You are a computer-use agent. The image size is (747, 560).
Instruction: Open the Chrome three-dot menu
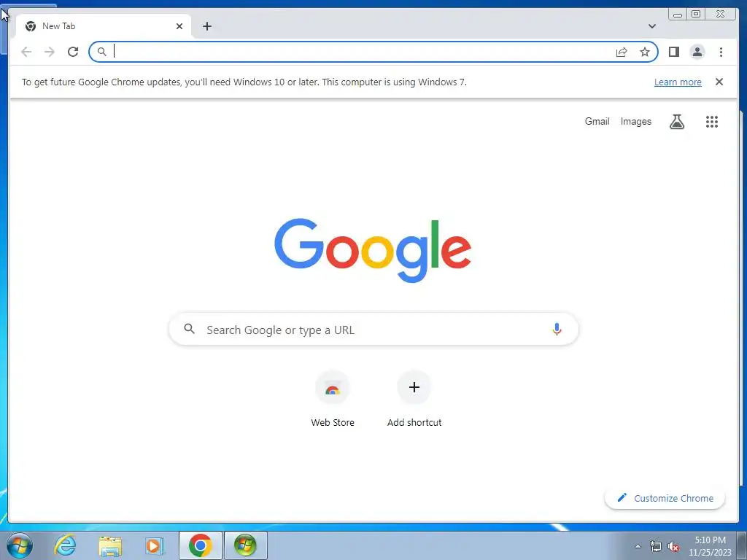[x=721, y=52]
